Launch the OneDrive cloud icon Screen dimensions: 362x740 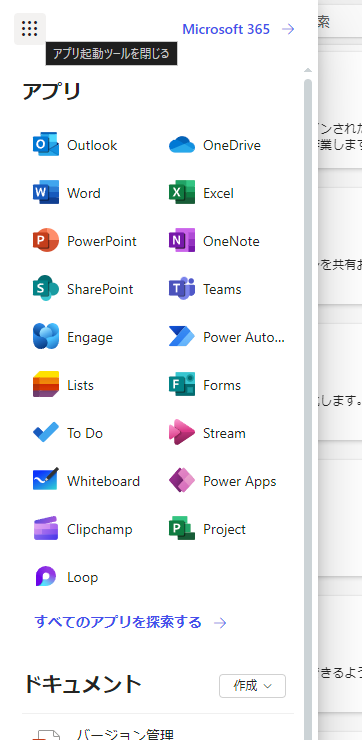(x=182, y=145)
